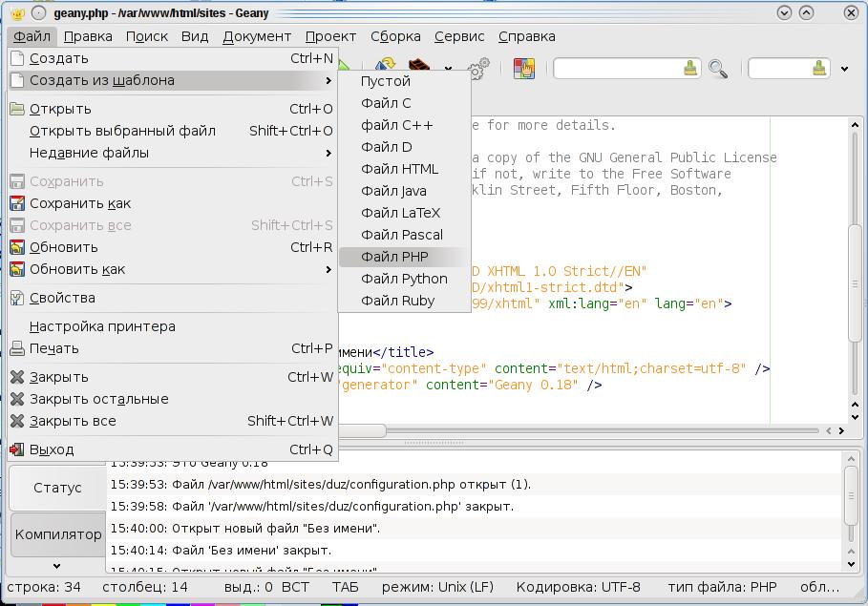Image resolution: width=868 pixels, height=606 pixels.
Task: Click the Печать printer icon
Action: coord(17,348)
